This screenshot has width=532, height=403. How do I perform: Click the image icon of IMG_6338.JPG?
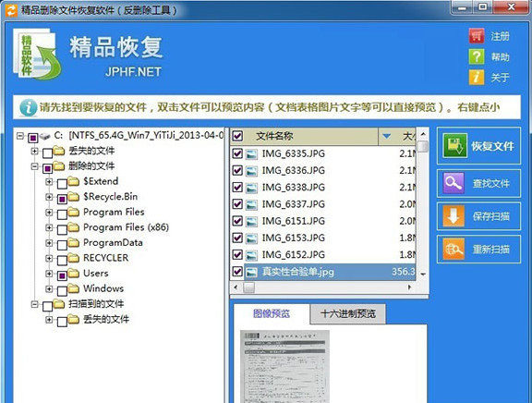tap(251, 188)
